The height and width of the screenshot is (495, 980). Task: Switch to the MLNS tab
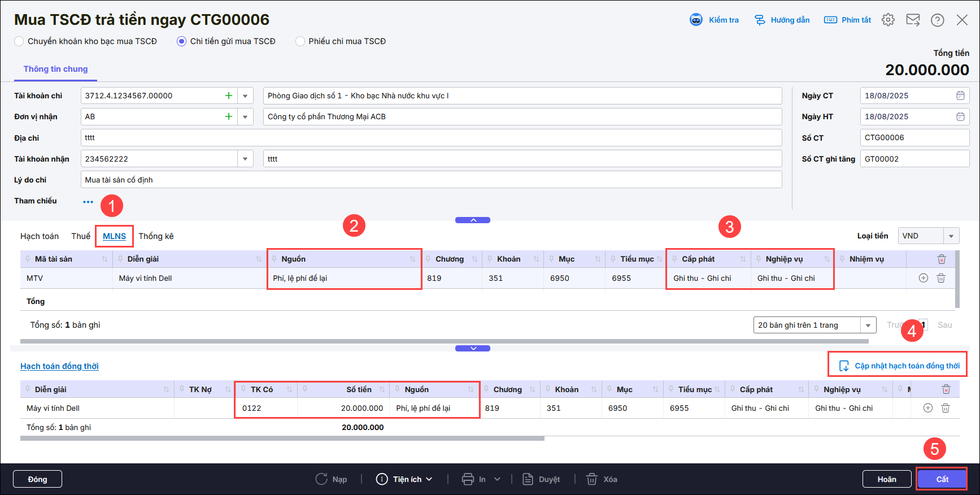[114, 236]
